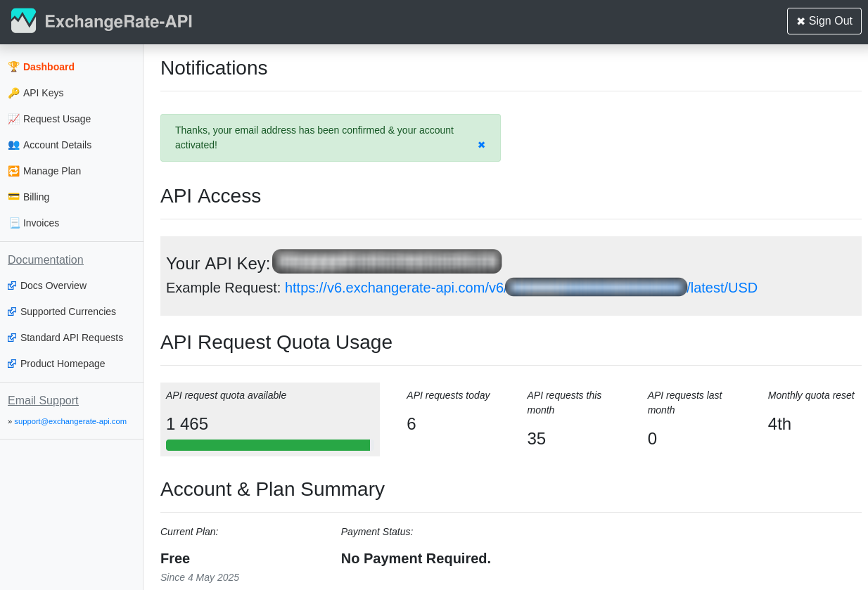Open Billing in sidebar
The height and width of the screenshot is (590, 868).
tap(36, 197)
